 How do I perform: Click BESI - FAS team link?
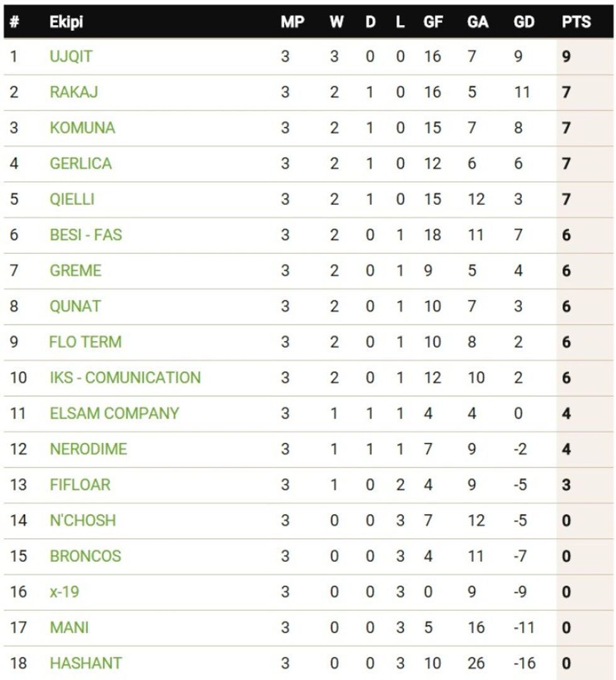coord(85,235)
